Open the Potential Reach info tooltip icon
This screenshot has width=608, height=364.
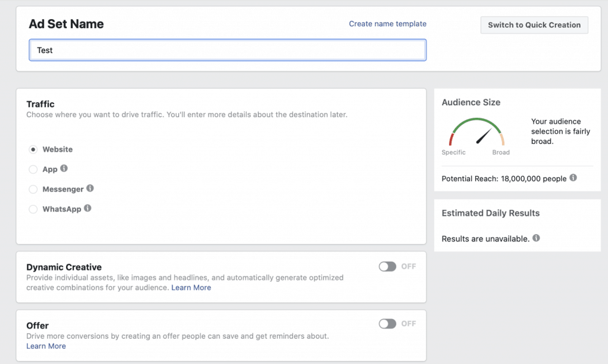point(573,178)
